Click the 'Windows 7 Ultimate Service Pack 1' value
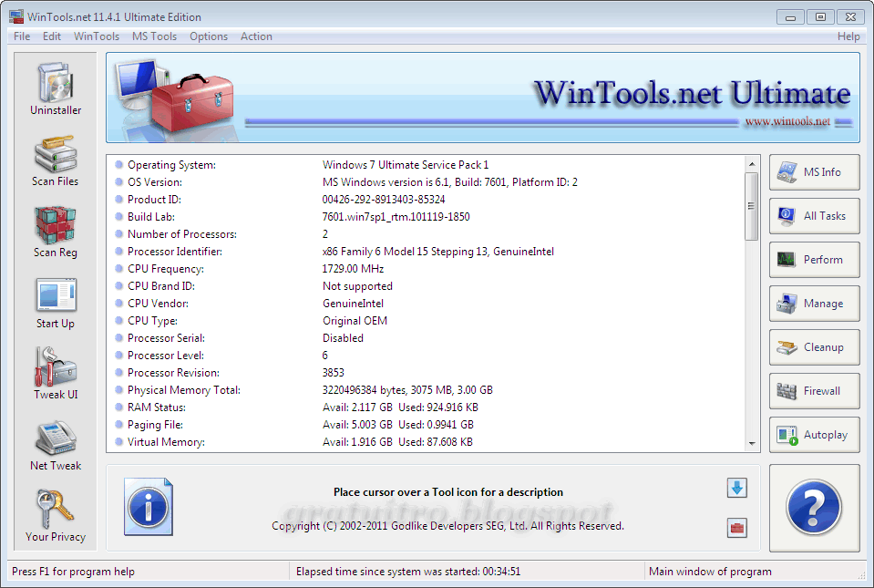The height and width of the screenshot is (588, 874). pos(406,165)
